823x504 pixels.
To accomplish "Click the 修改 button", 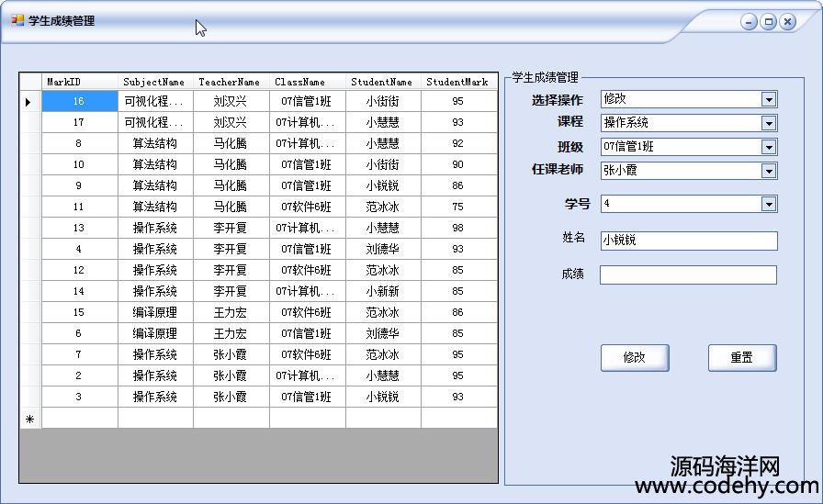I will (x=634, y=358).
